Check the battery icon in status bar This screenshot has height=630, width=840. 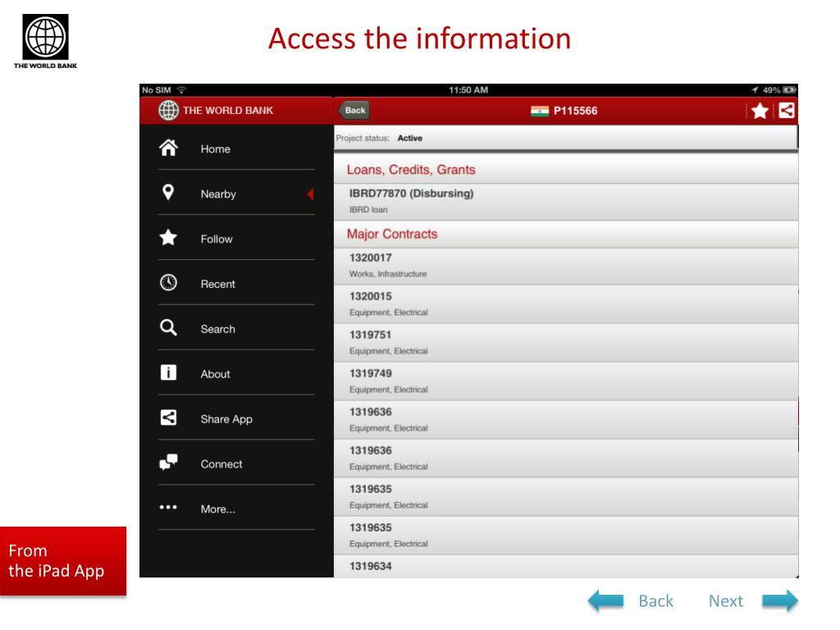(790, 90)
